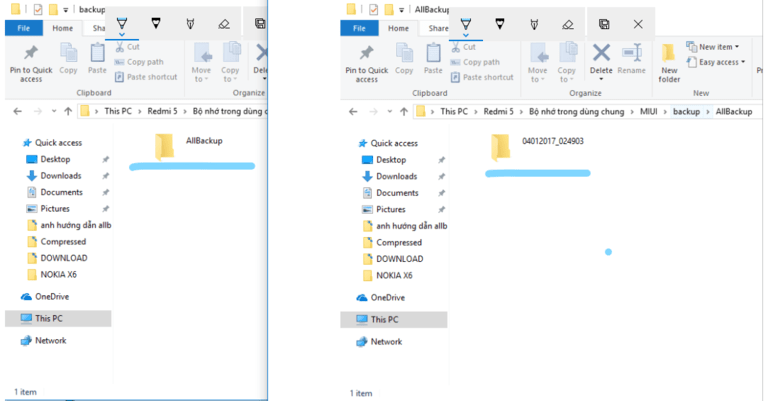Open Network in the right window's sidebar

[x=380, y=341]
